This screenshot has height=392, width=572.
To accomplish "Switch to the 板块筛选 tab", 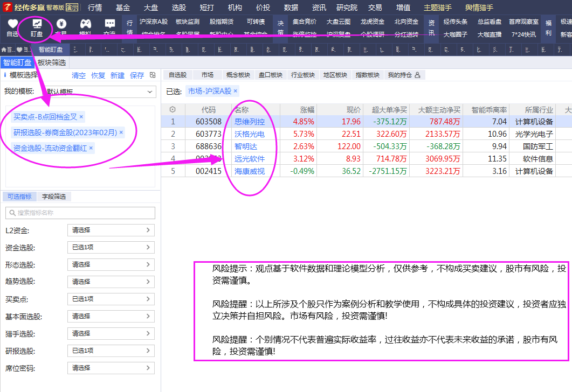I will point(52,62).
